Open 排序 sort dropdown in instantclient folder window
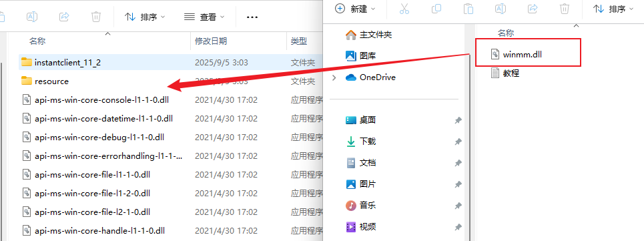Viewport: 644px width, 241px height. click(145, 17)
